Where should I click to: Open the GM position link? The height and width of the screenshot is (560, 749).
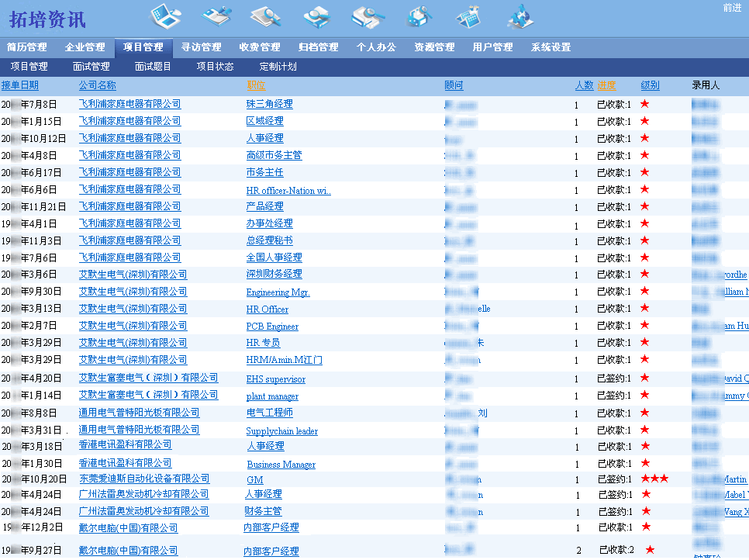pos(255,479)
